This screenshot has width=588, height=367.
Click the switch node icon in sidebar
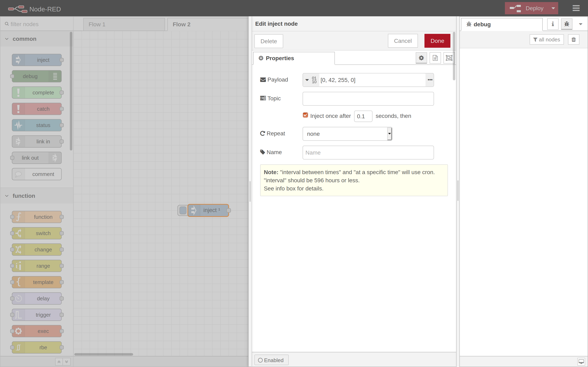point(18,233)
